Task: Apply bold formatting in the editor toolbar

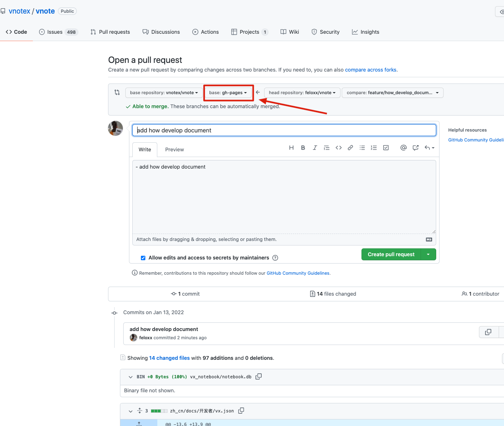Action: 303,148
